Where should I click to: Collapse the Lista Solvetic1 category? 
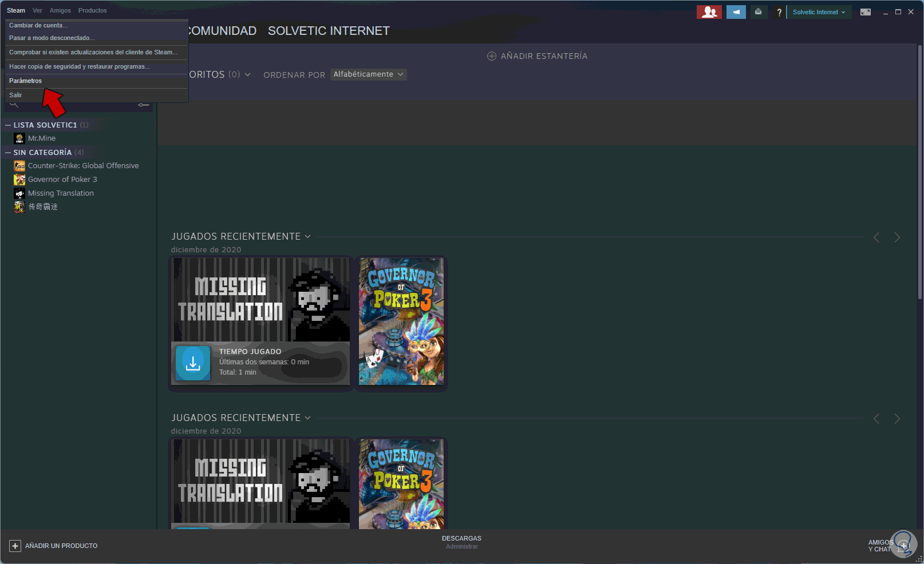point(8,125)
